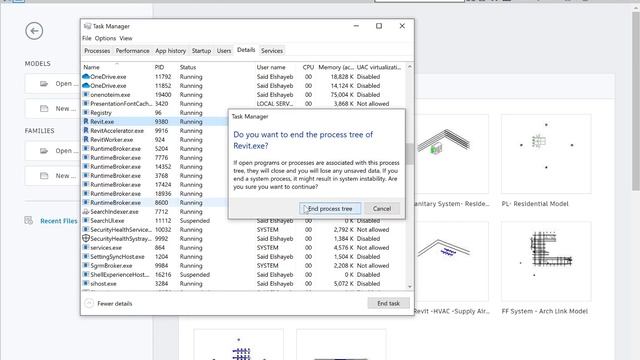Image resolution: width=640 pixels, height=360 pixels.
Task: Sort by the Status column header
Action: [216, 67]
